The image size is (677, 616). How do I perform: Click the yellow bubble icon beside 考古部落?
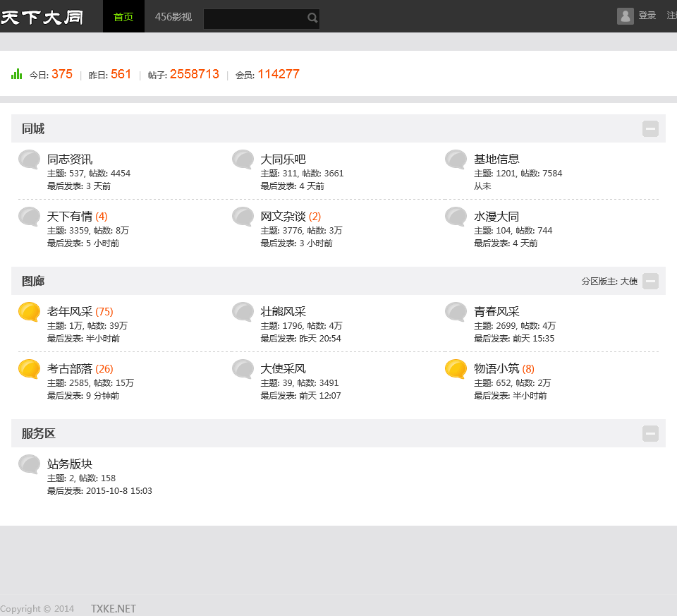[x=29, y=369]
